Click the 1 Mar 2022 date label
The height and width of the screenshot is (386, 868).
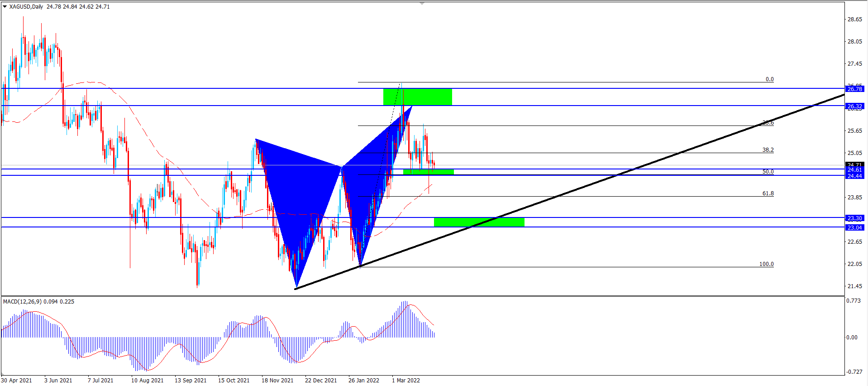[x=405, y=380]
